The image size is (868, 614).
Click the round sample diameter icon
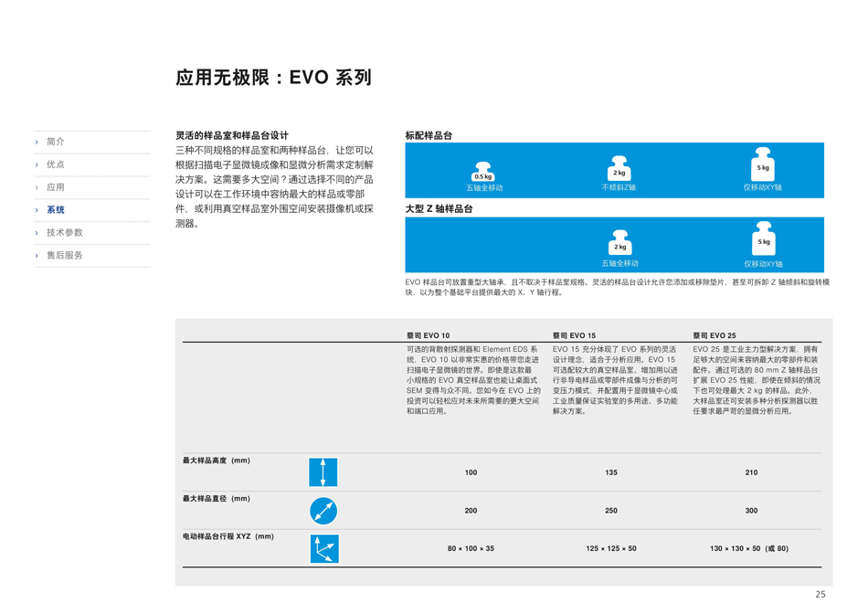point(323,511)
